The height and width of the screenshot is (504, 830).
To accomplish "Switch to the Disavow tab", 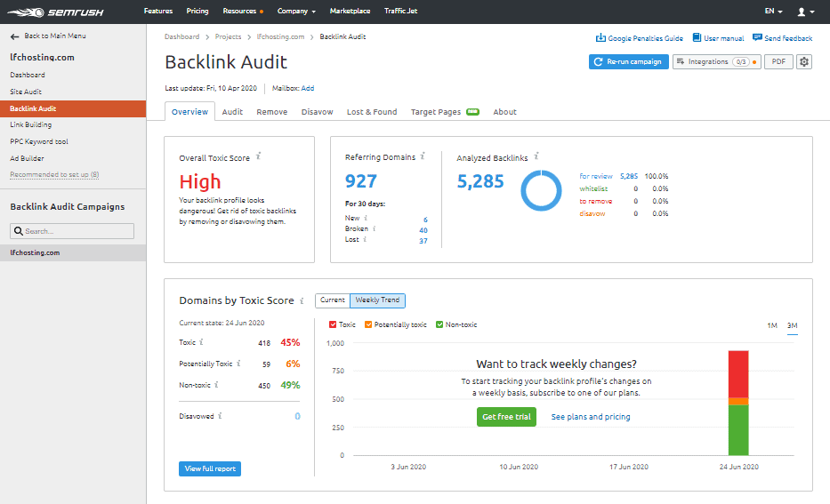I will coord(317,112).
